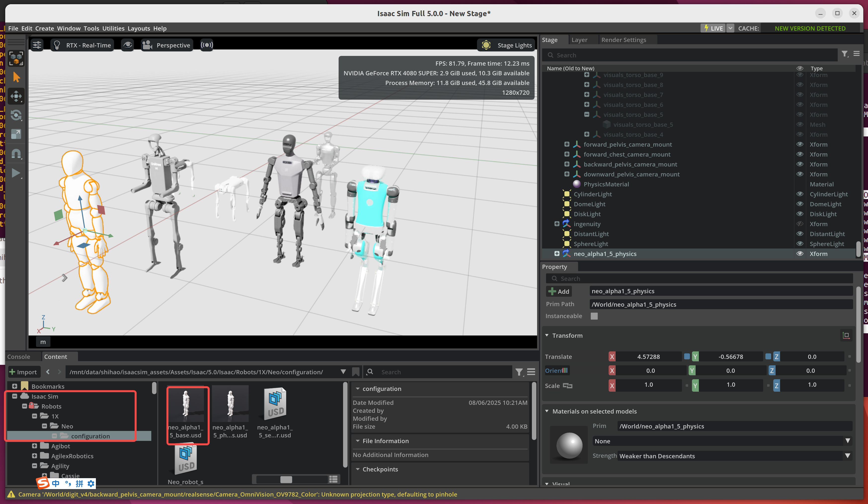Collapse the visuals_torso_base_5 item
Viewport: 868px width, 504px height.
pos(586,114)
